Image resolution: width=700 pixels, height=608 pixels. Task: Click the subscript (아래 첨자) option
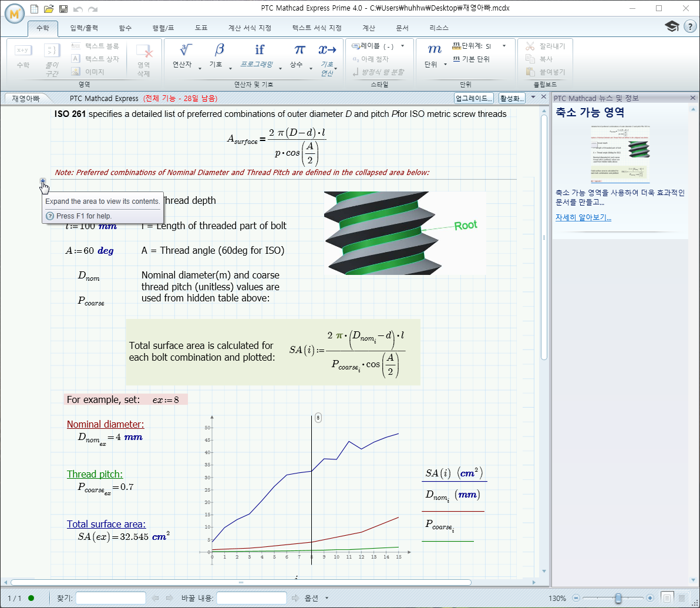tap(370, 59)
